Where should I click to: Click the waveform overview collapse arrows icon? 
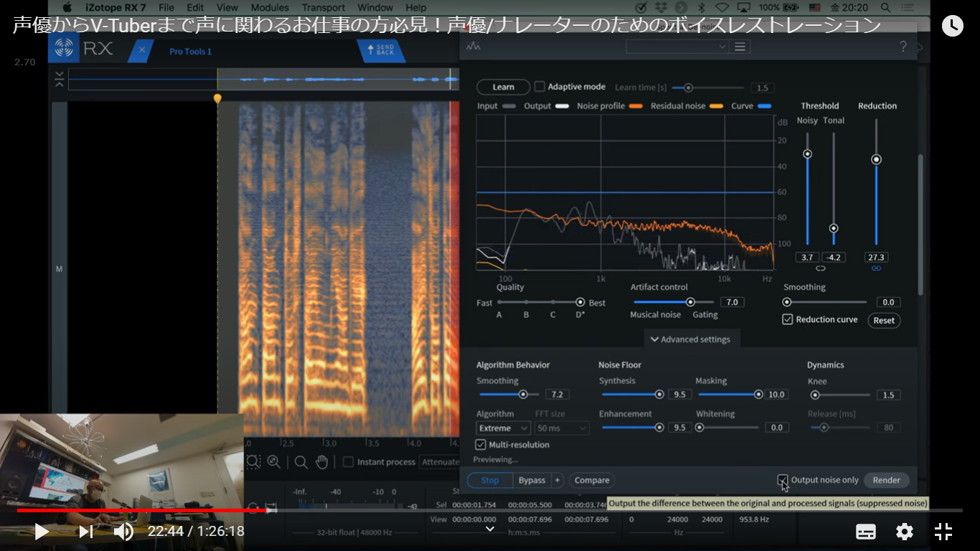coord(59,79)
